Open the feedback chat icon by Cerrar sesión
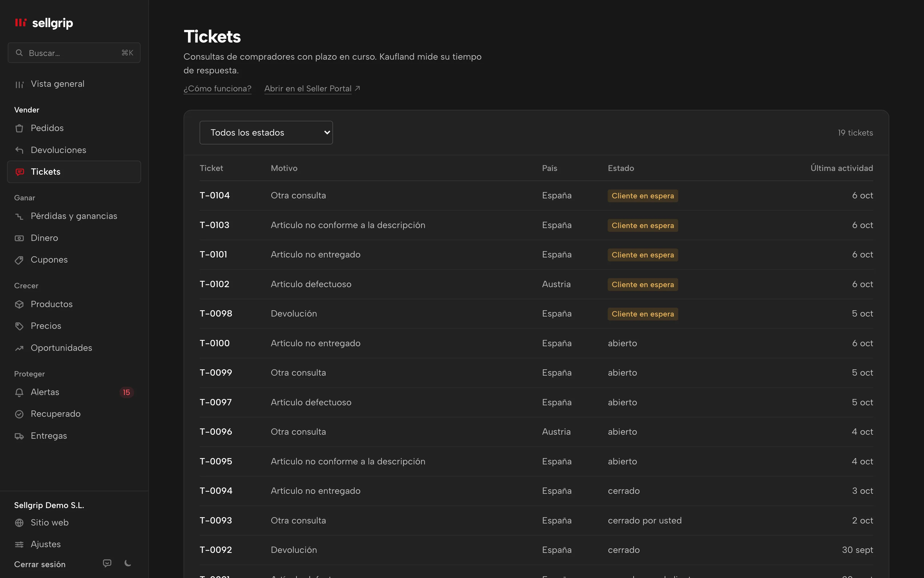Viewport: 924px width, 578px height. [x=107, y=563]
